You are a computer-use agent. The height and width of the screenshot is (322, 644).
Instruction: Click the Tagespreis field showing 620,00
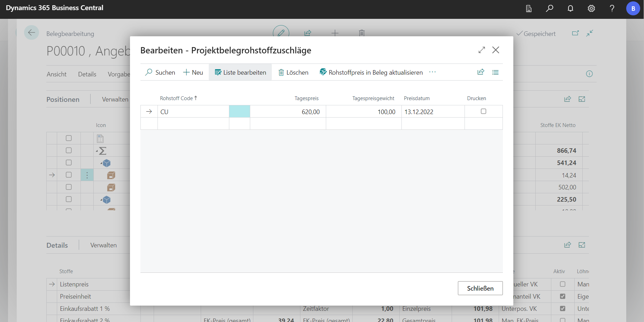pos(288,112)
